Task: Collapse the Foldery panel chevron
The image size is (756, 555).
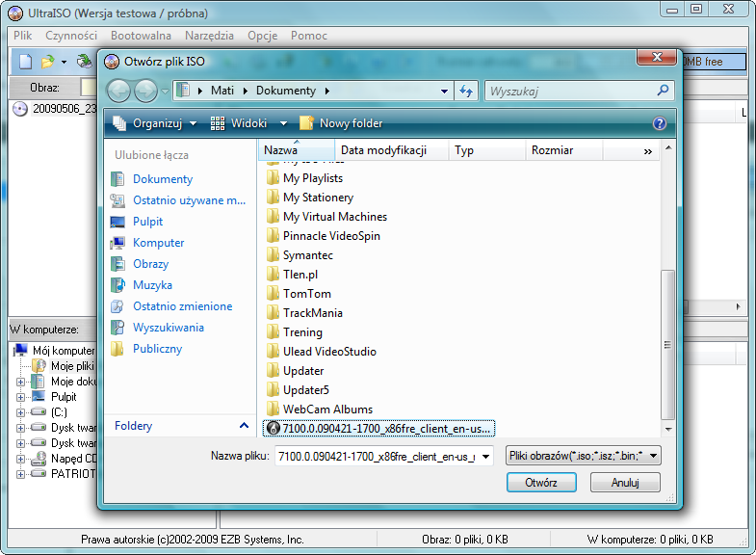Action: [x=244, y=426]
